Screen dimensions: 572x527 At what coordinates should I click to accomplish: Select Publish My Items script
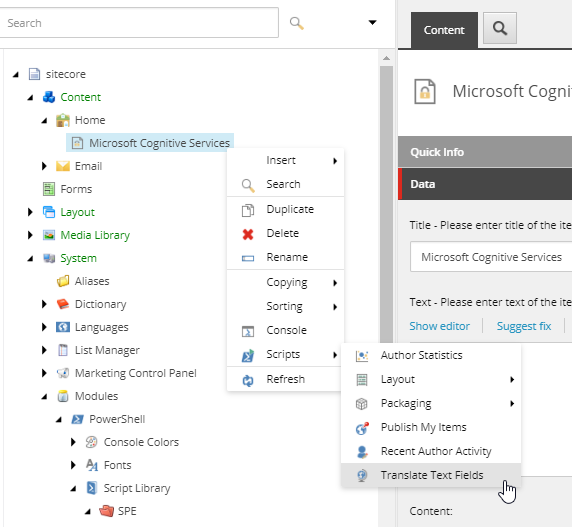[431, 427]
